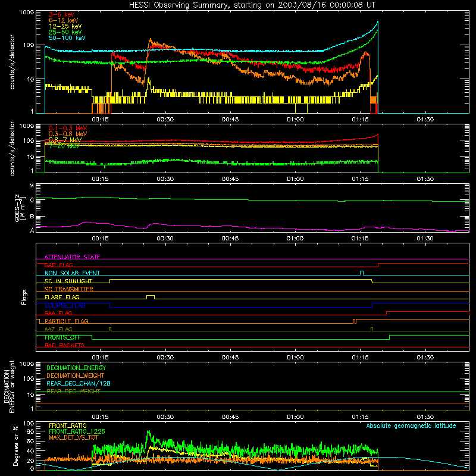Click the 0.1-0.3 MeV legend label
476x476 pixels.
point(68,128)
